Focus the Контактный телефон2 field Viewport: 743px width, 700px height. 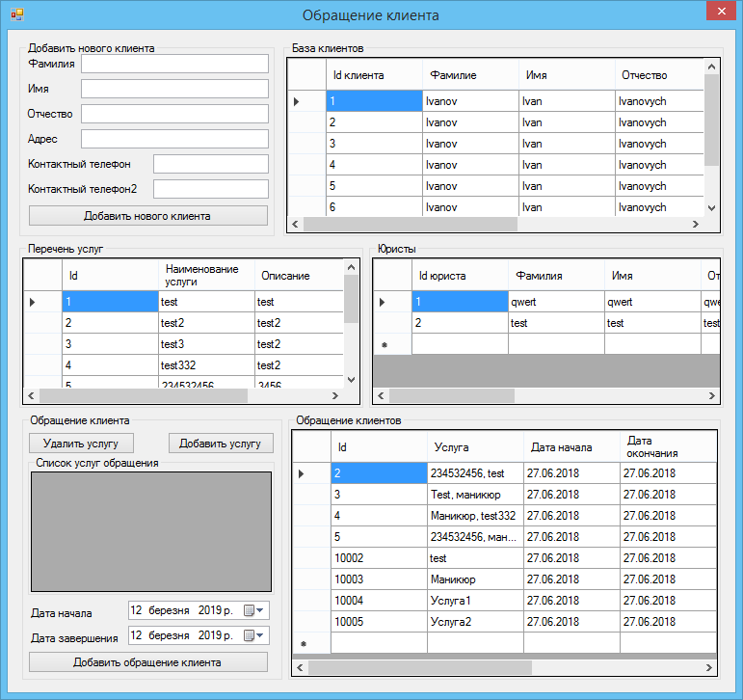pos(211,189)
